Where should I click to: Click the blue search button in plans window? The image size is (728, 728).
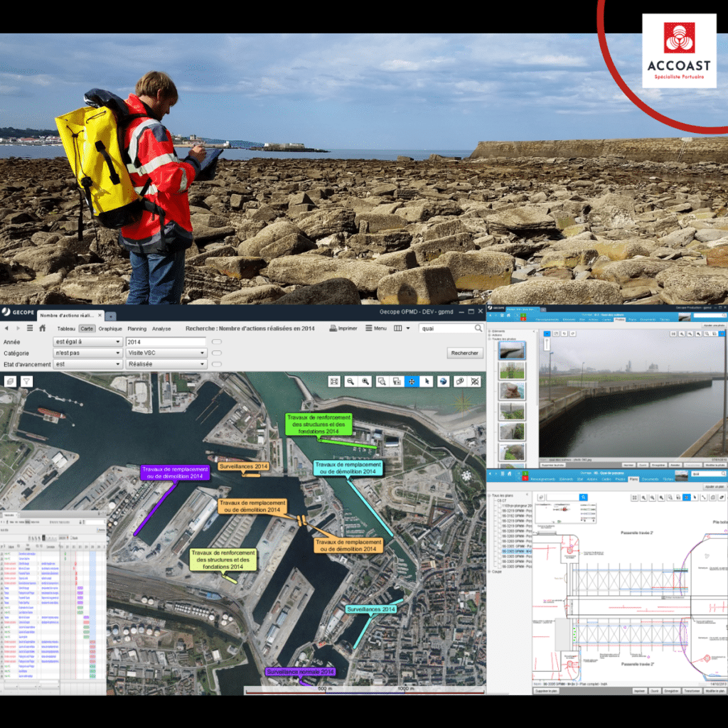[583, 497]
